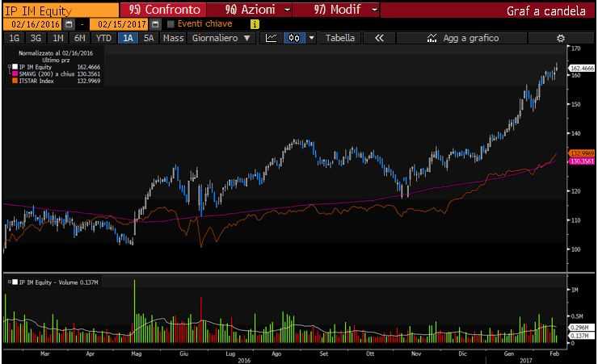598x364 pixels.
Task: Open the start date calendar picker icon
Action: tap(69, 24)
